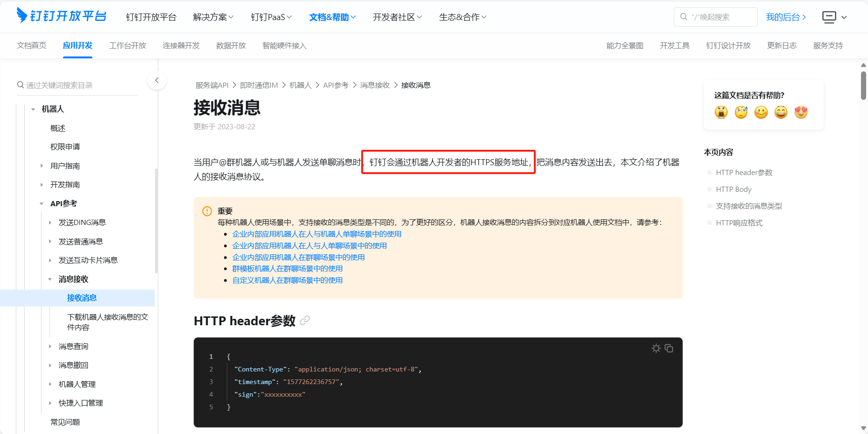
Task: Collapse the 机器人 tree node
Action: pyautogui.click(x=33, y=109)
